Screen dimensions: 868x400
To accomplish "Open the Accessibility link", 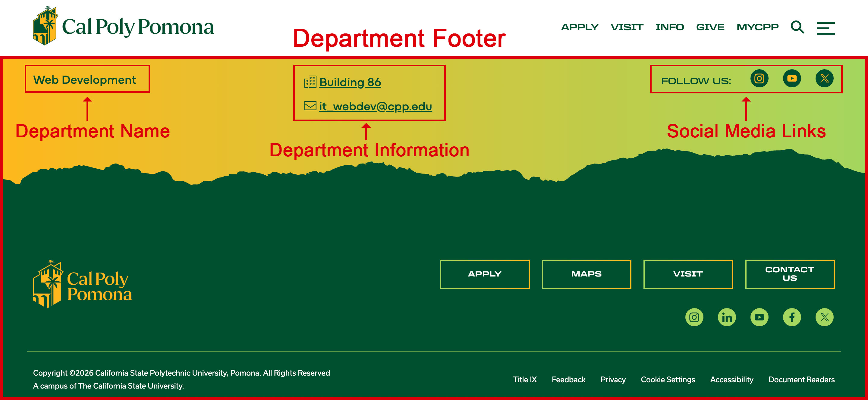I will (731, 380).
